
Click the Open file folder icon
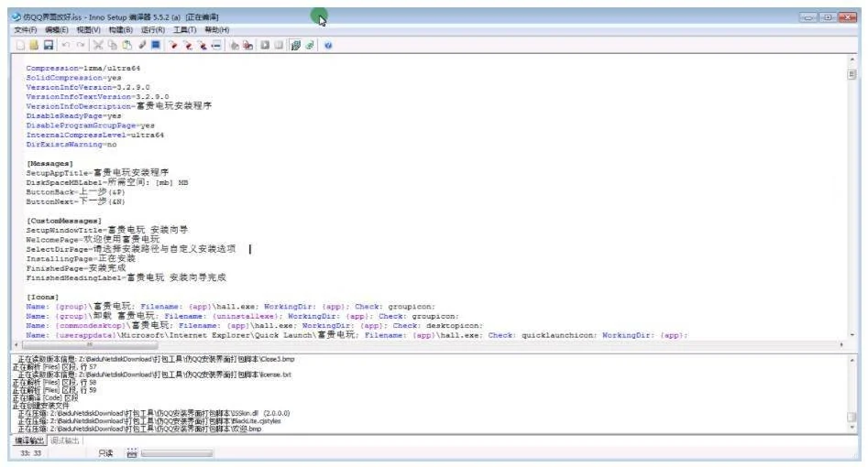(x=34, y=45)
